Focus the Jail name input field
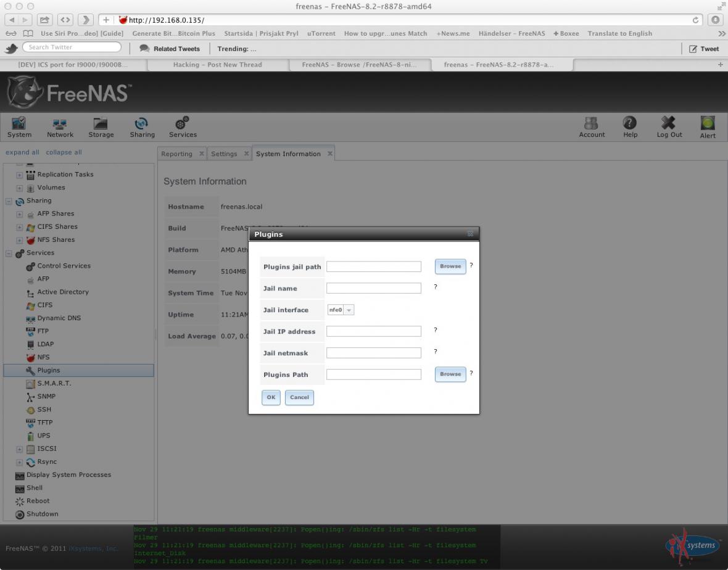Image resolution: width=728 pixels, height=570 pixels. point(374,288)
